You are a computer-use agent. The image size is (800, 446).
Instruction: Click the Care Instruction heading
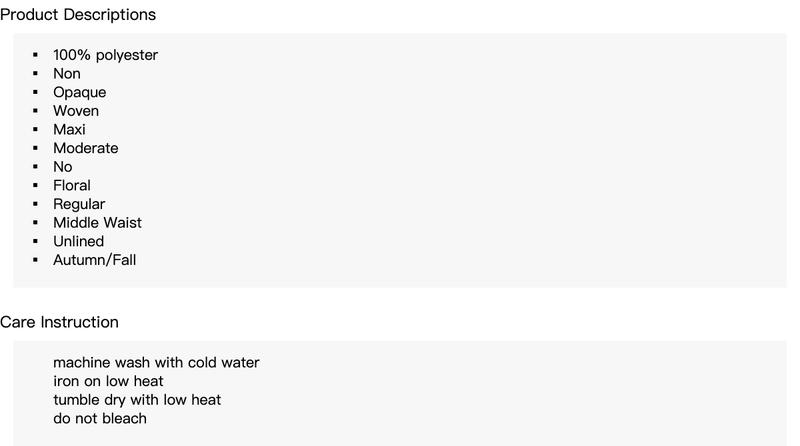pos(59,322)
